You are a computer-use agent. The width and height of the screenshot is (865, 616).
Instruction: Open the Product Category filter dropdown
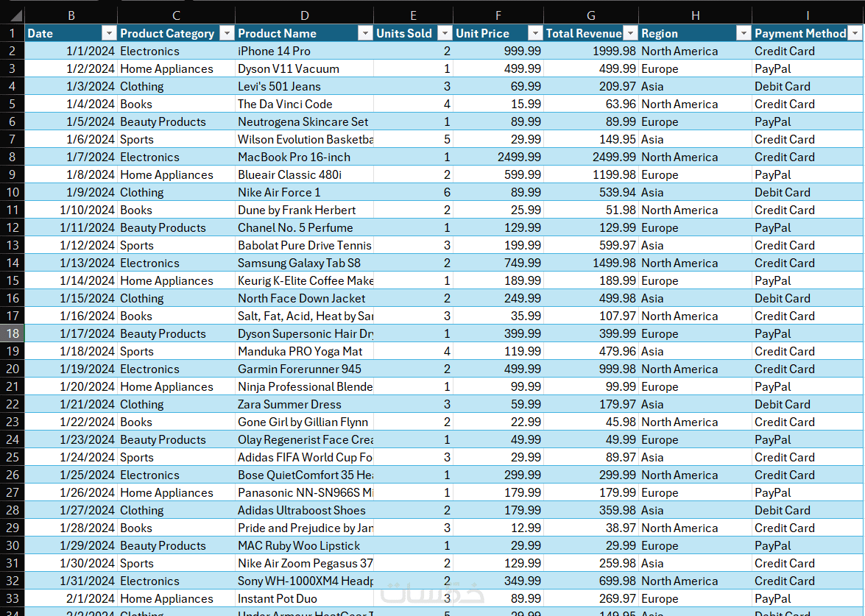pos(227,34)
